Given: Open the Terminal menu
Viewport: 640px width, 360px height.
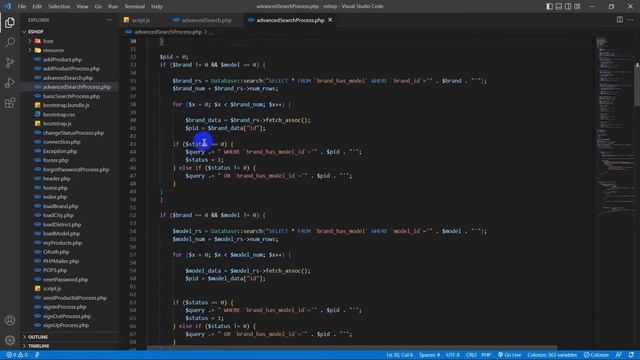Looking at the screenshot, I should point(135,6).
